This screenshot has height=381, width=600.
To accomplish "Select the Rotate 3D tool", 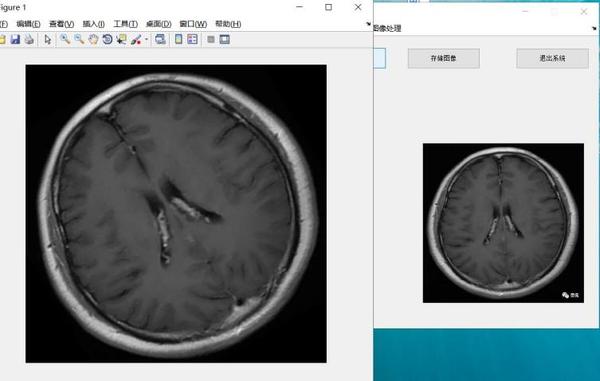I will point(108,39).
